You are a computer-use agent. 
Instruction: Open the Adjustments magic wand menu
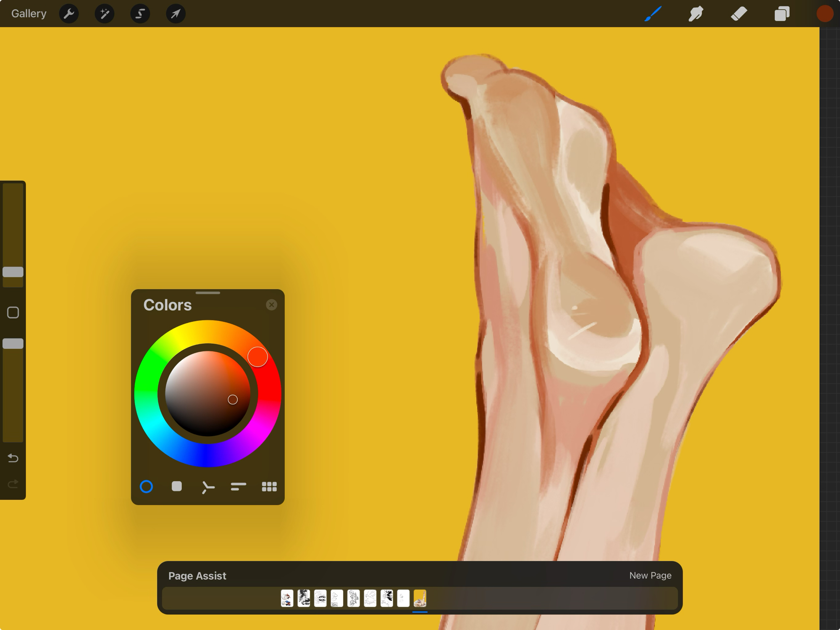105,14
